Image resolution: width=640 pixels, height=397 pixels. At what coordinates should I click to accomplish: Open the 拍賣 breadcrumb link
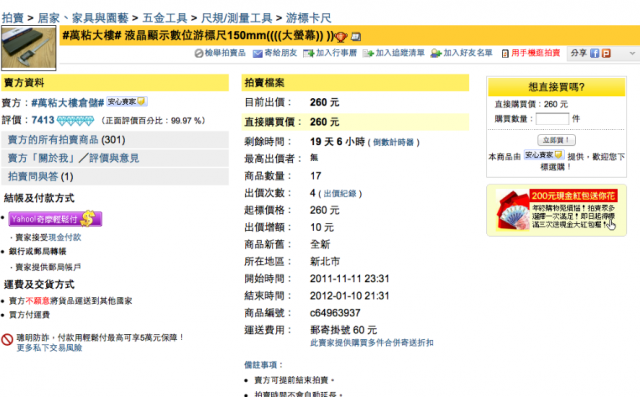click(13, 18)
